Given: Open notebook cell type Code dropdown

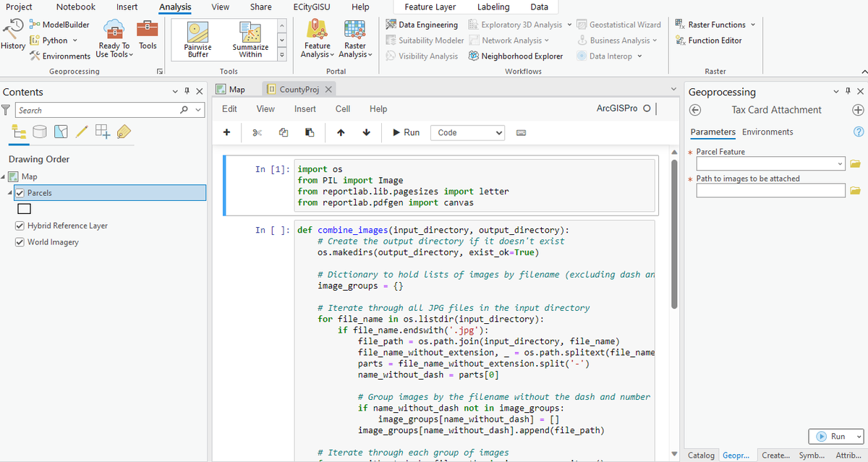Looking at the screenshot, I should (468, 132).
